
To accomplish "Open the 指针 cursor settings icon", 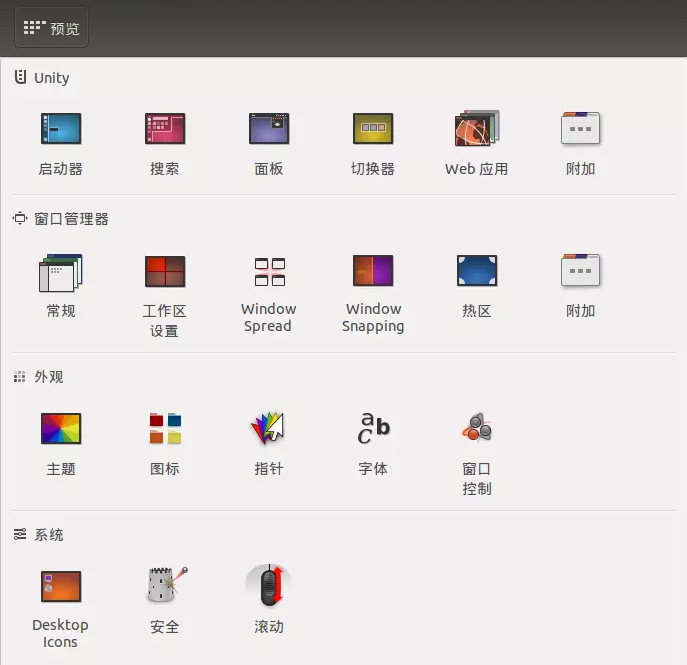I will pyautogui.click(x=268, y=428).
